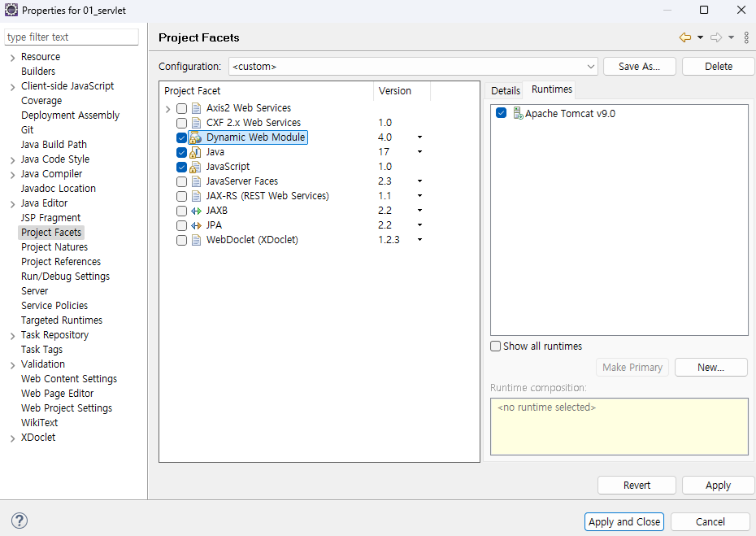The height and width of the screenshot is (536, 756).
Task: Select Web Project Settings in the tree
Action: click(x=66, y=408)
